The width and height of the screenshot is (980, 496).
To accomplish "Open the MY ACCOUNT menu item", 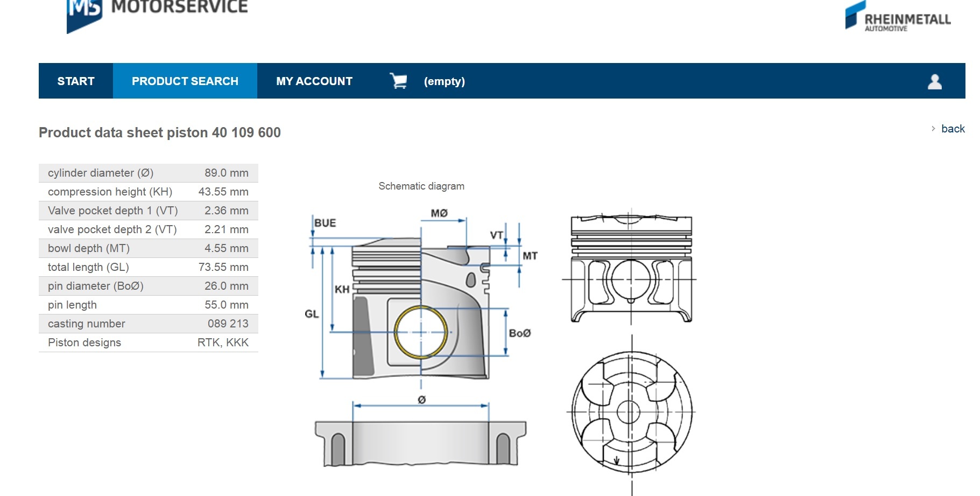I will (x=314, y=81).
